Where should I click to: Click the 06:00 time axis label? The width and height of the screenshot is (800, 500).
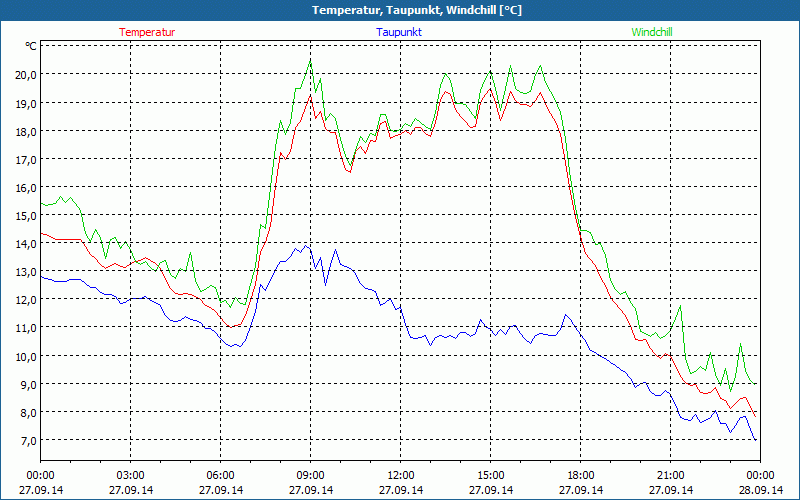tap(221, 475)
